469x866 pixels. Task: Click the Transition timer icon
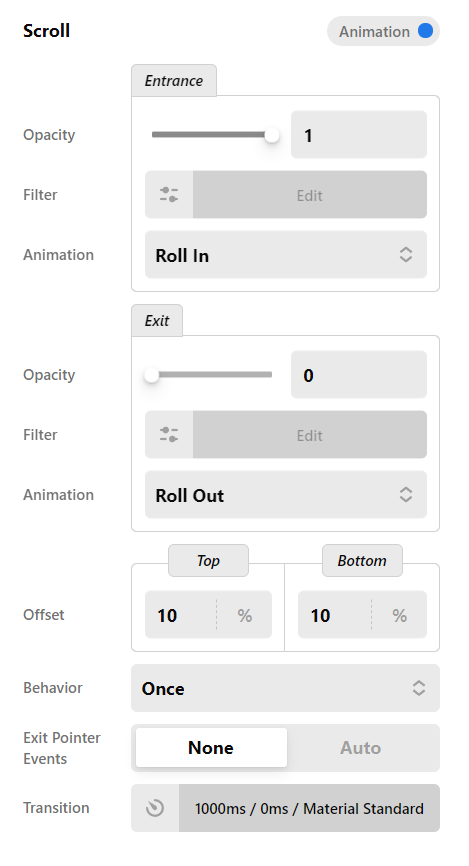pyautogui.click(x=155, y=808)
